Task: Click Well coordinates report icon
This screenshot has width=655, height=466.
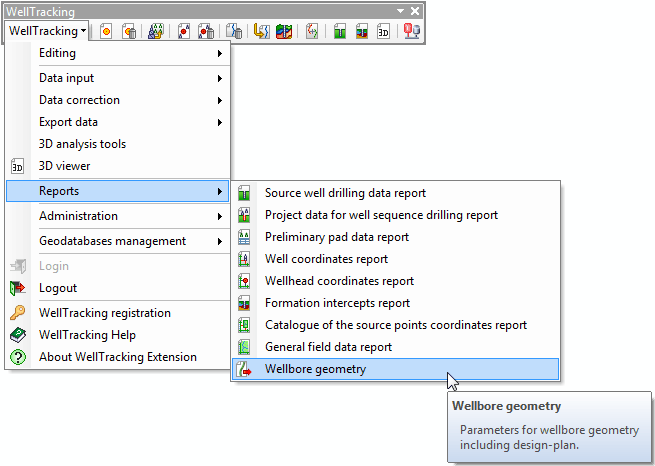Action: click(244, 259)
